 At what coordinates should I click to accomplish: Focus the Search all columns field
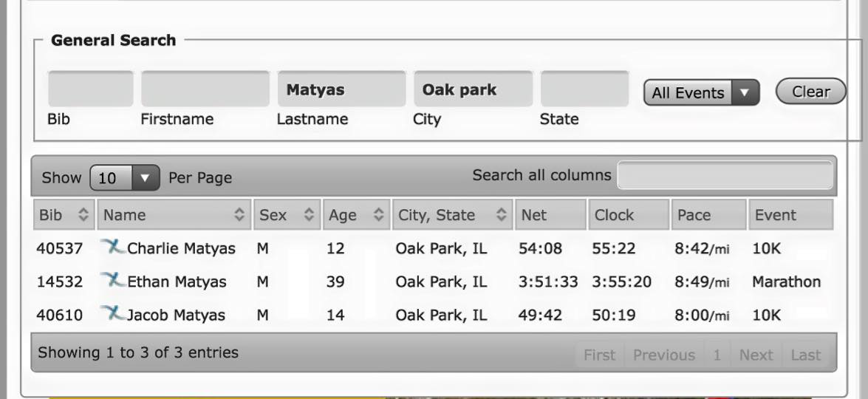[x=725, y=176]
